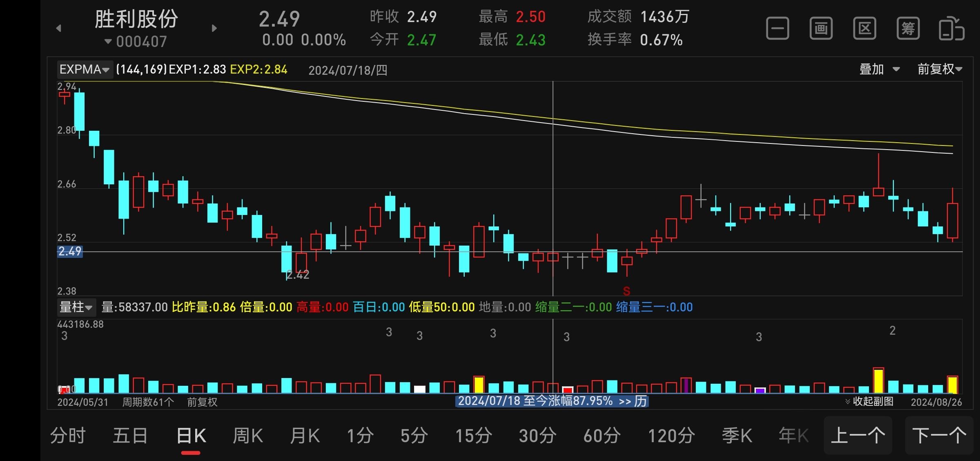
Task: Go to next stock with right arrow
Action: 214,28
